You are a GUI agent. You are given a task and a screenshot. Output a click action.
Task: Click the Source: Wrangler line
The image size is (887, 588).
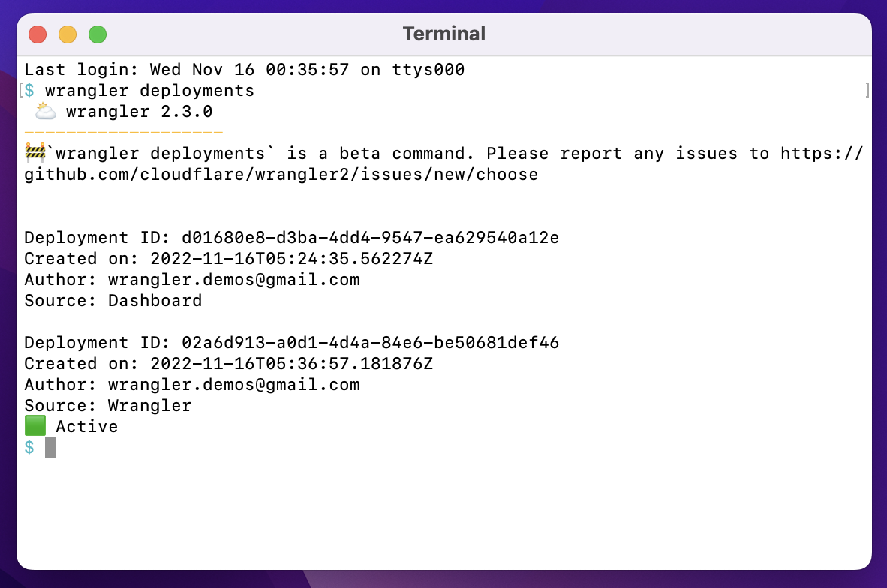(x=108, y=406)
